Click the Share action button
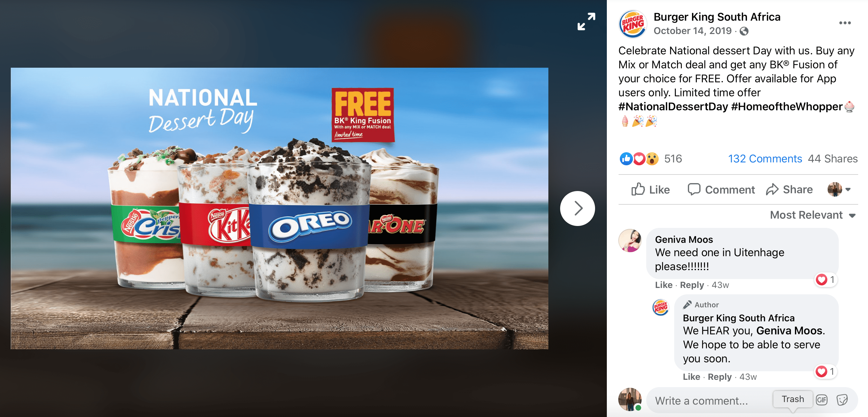868x417 pixels. point(789,189)
